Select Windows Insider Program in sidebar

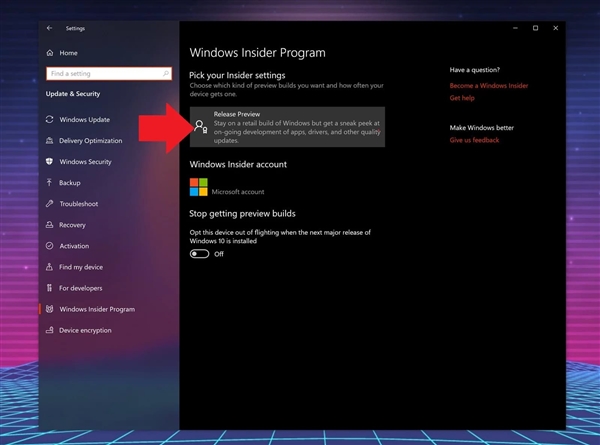pos(97,309)
